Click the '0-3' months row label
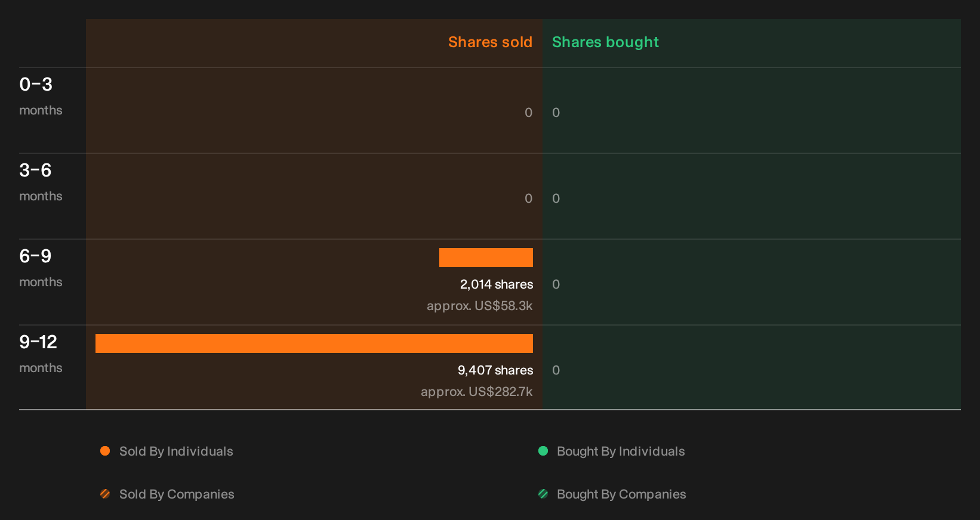 click(36, 85)
